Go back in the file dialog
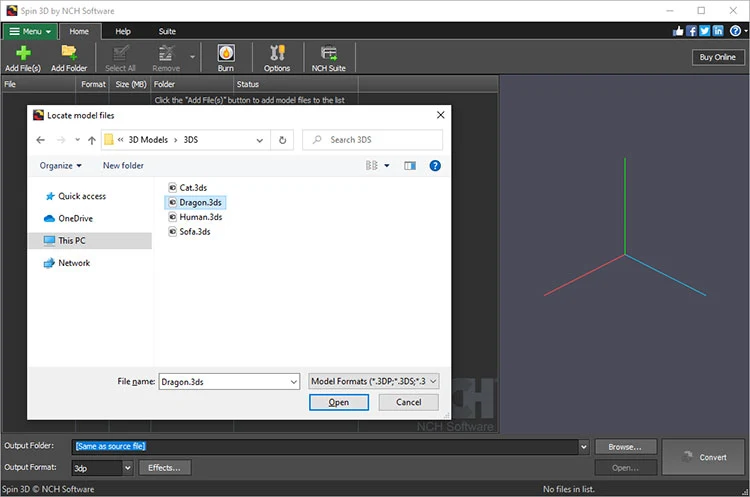 (x=41, y=140)
